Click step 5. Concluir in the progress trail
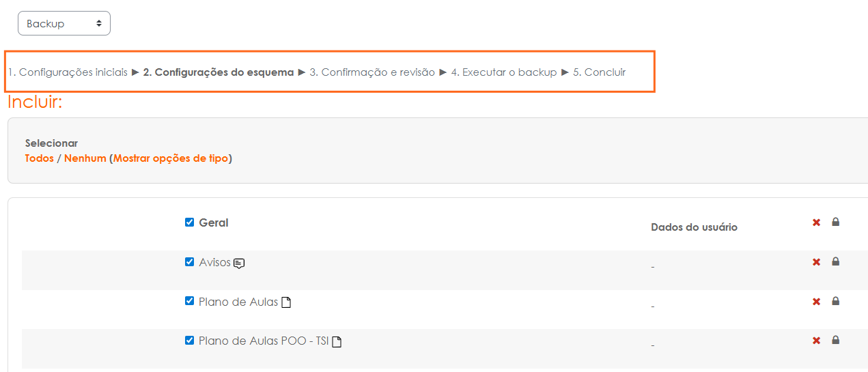The image size is (868, 372). [x=599, y=72]
